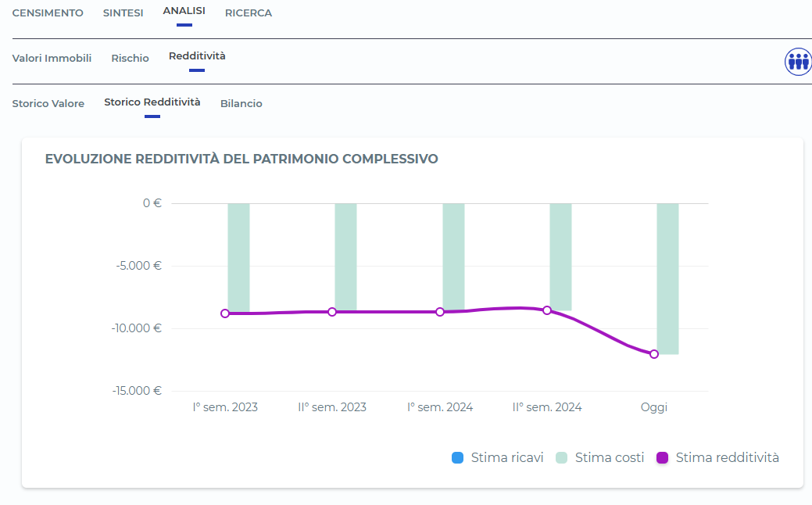The image size is (812, 505).
Task: Switch to the SINTESI tab
Action: [123, 13]
